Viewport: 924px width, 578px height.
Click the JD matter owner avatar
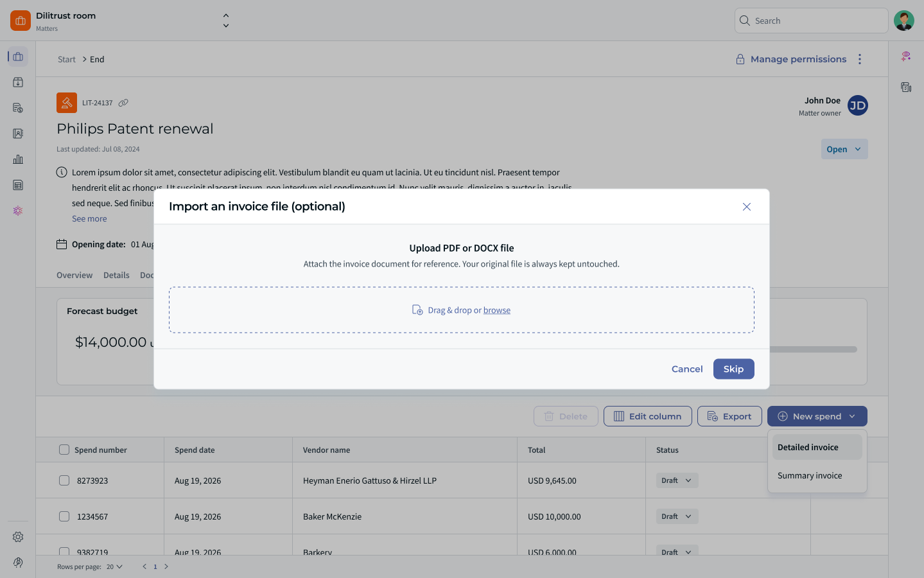point(858,105)
